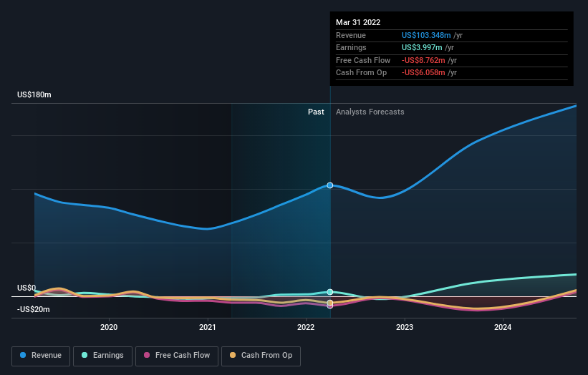The image size is (588, 375).
Task: Click the Free Cash Flow label in tooltip
Action: (x=363, y=60)
